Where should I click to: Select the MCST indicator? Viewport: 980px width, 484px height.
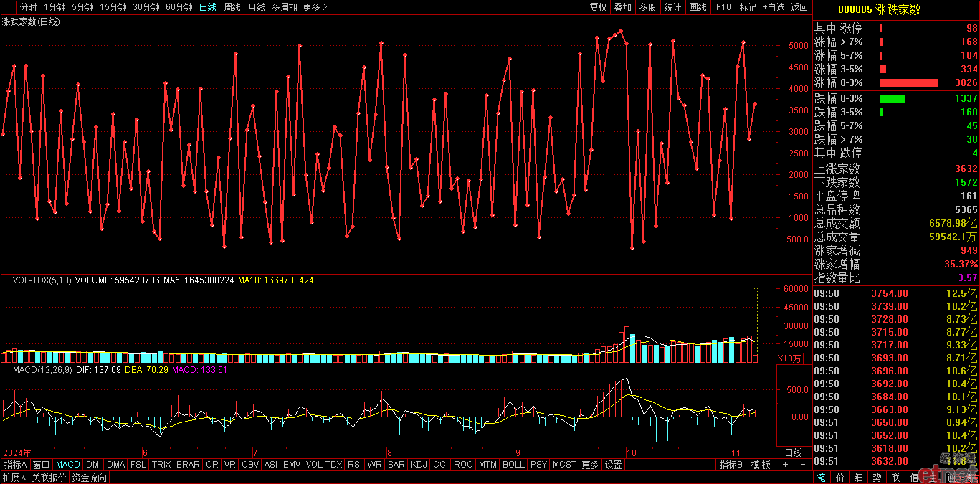pos(564,465)
